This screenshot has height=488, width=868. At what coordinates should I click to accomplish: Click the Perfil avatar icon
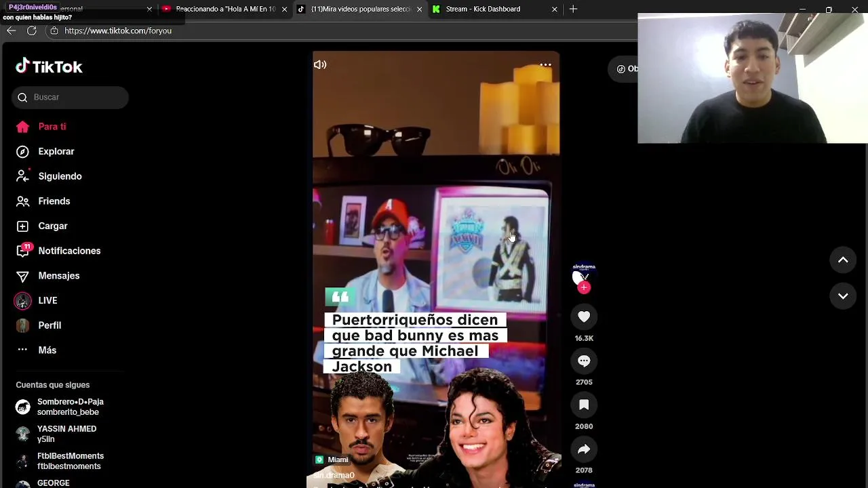22,325
